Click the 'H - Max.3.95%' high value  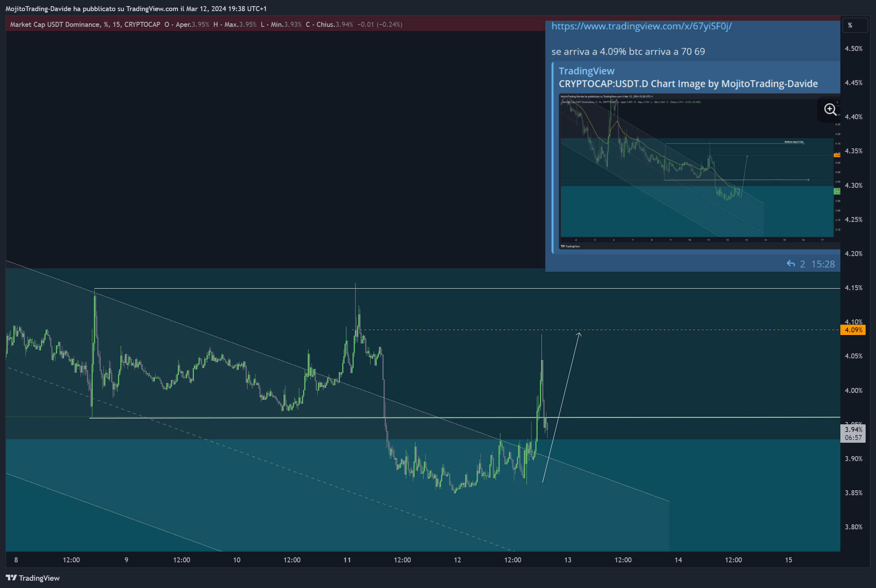235,25
